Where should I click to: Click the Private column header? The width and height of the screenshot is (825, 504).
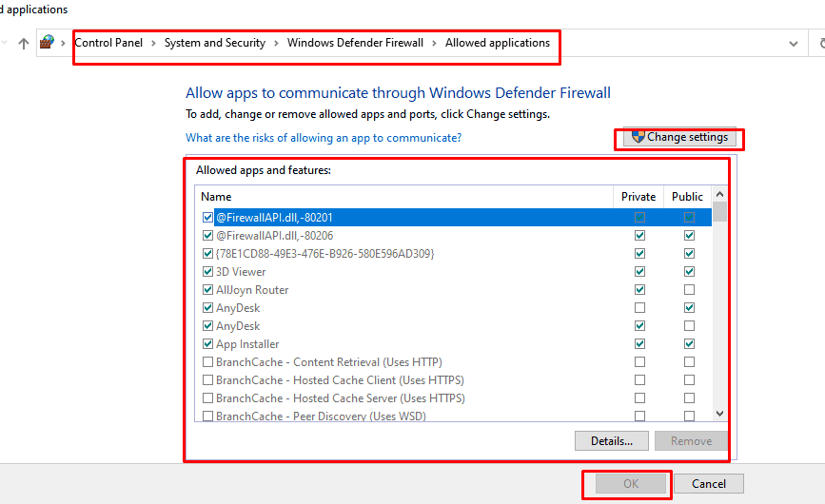click(x=638, y=197)
